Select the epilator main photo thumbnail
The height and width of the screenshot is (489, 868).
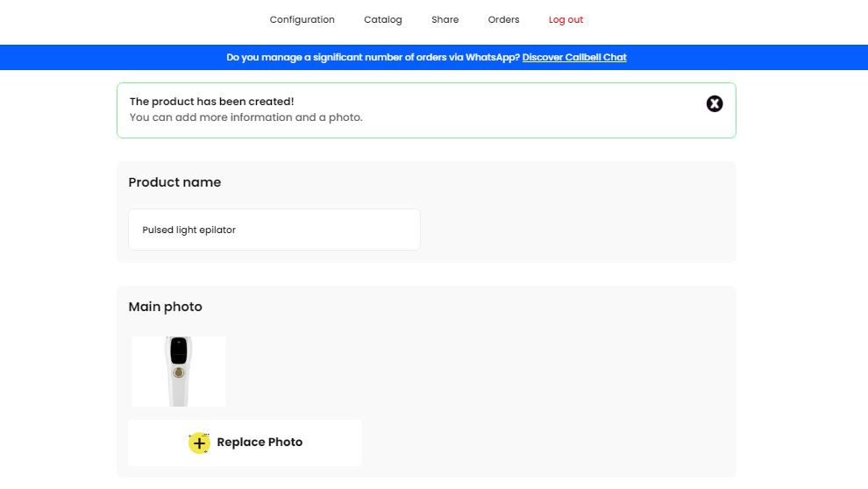click(x=179, y=372)
